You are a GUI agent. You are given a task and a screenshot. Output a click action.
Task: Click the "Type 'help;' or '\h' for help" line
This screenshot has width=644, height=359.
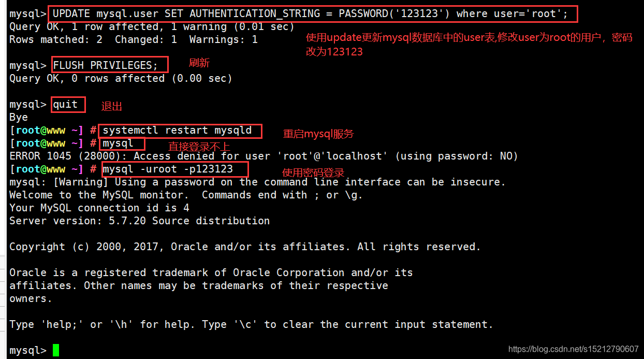tap(251, 325)
